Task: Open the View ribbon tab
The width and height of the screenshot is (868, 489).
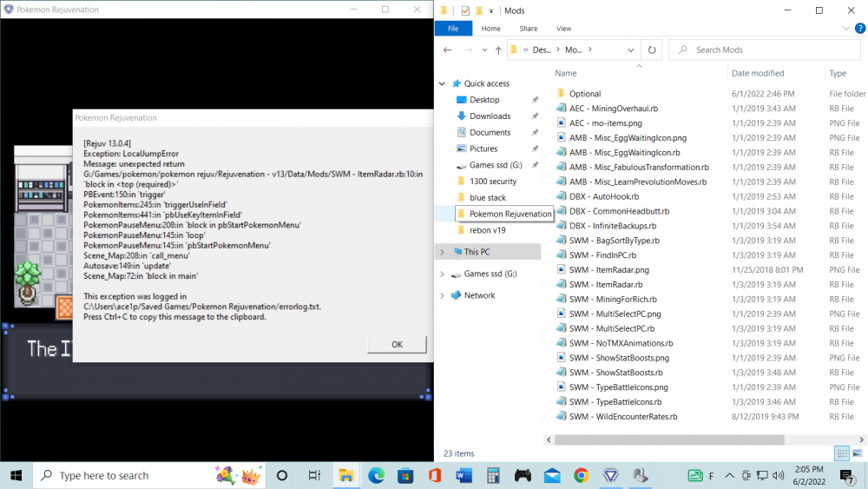Action: pos(563,29)
